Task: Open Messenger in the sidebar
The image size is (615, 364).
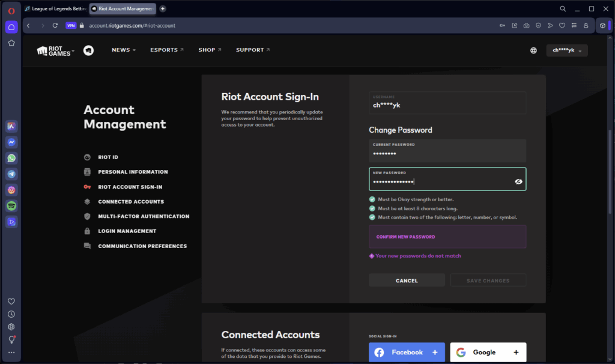Action: (x=11, y=142)
